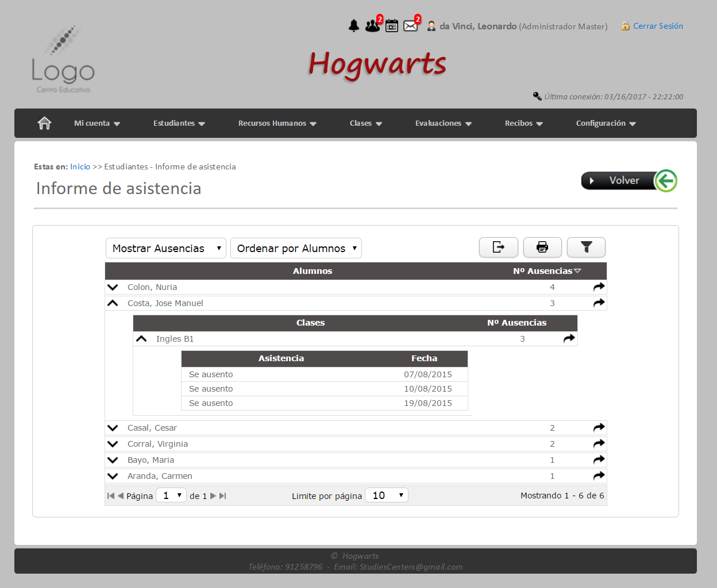The width and height of the screenshot is (717, 588).
Task: Expand the Colon, Nuria row
Action: click(x=113, y=287)
